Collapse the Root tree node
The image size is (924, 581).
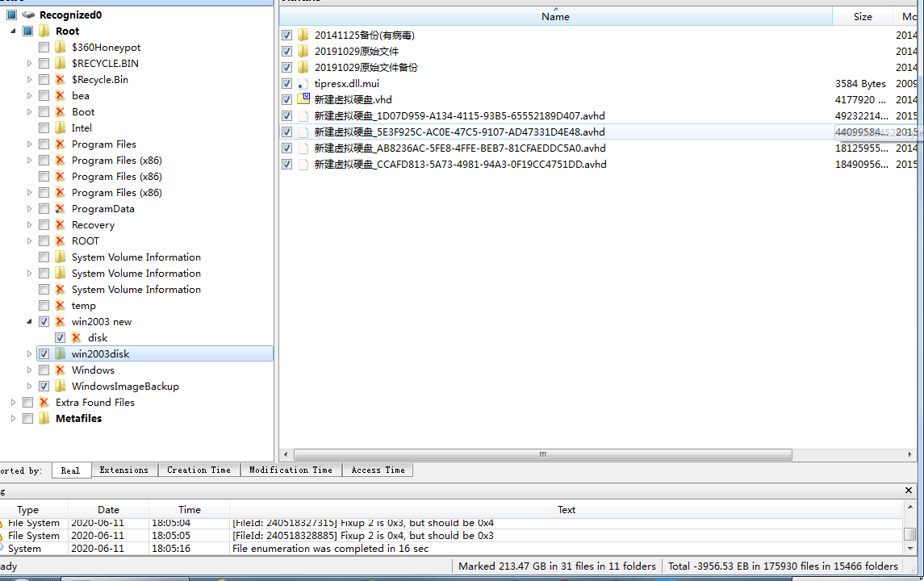[x=13, y=31]
